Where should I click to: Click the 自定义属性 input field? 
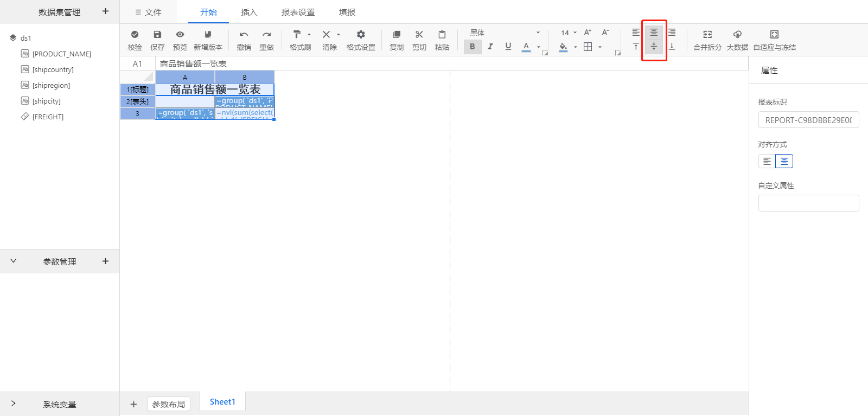[808, 203]
